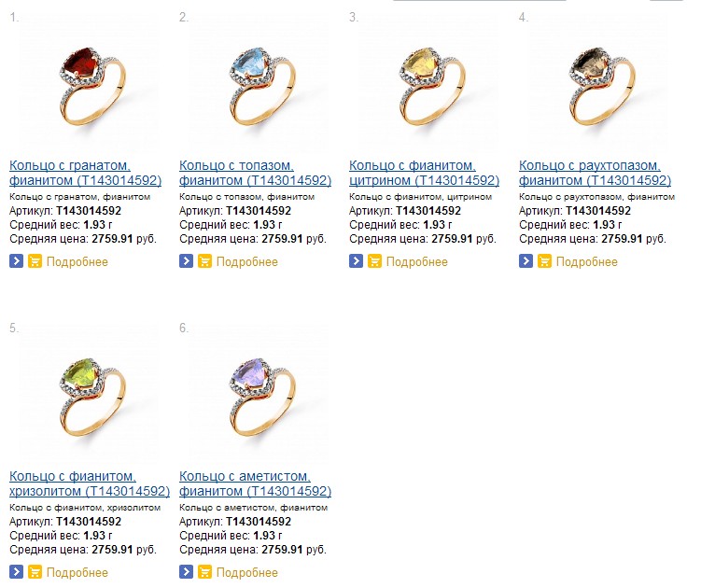Click 'Подробнее' under the раухтопаз ring

[x=586, y=261]
